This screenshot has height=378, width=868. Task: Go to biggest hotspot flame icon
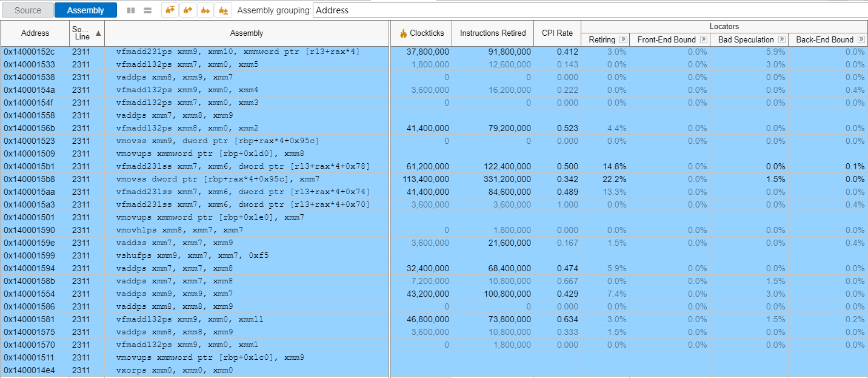tap(170, 10)
